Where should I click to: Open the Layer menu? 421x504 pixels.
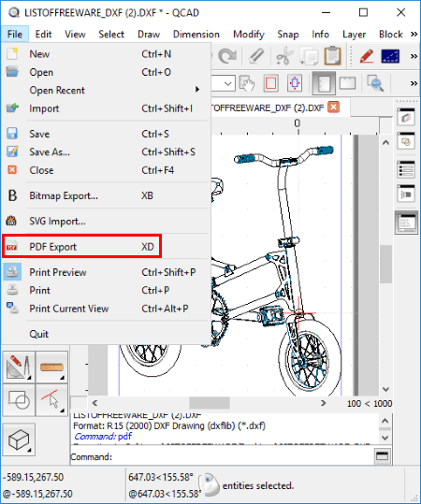click(x=354, y=34)
